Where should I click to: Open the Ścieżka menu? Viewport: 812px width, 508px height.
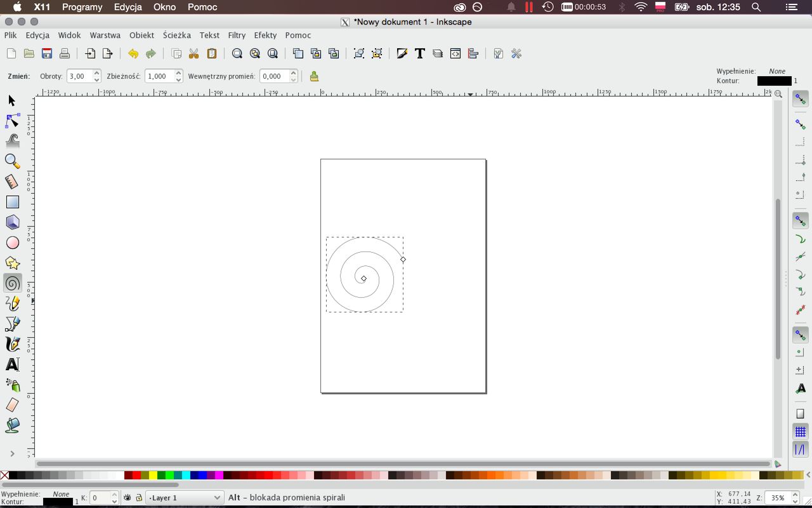(x=176, y=36)
